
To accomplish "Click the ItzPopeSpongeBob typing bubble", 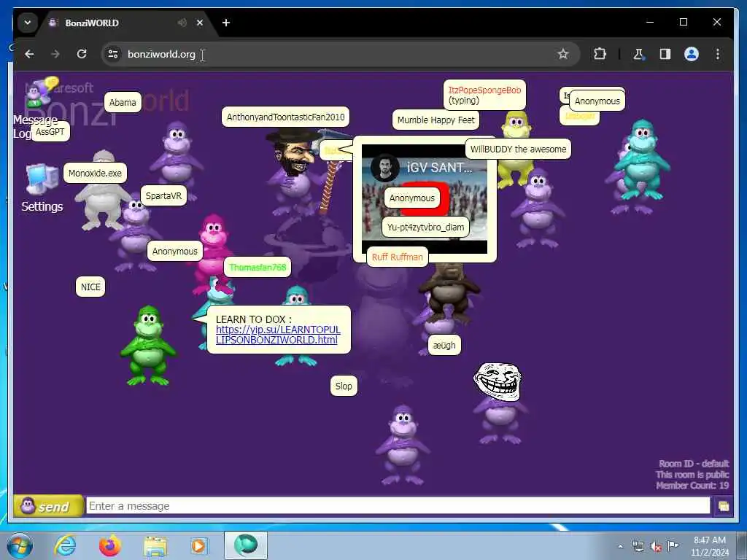I will tap(484, 96).
